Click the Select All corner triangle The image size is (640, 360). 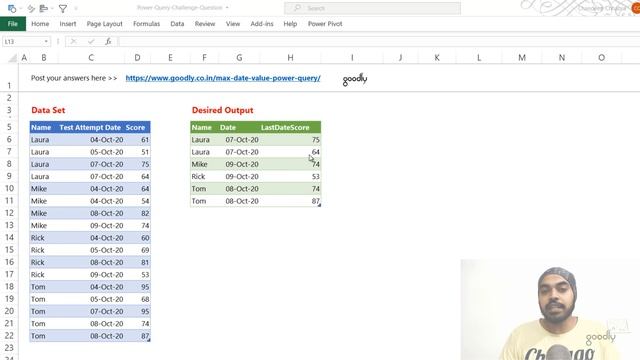coord(13,58)
